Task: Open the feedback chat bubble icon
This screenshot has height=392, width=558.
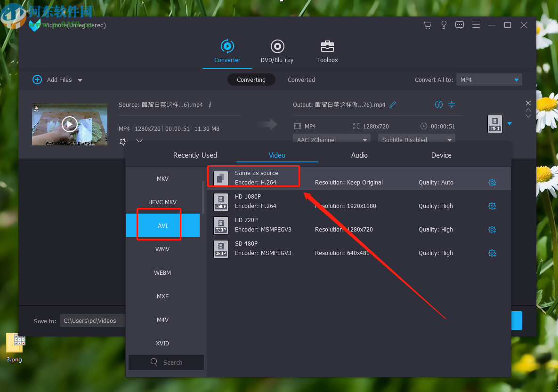Action: [x=460, y=25]
